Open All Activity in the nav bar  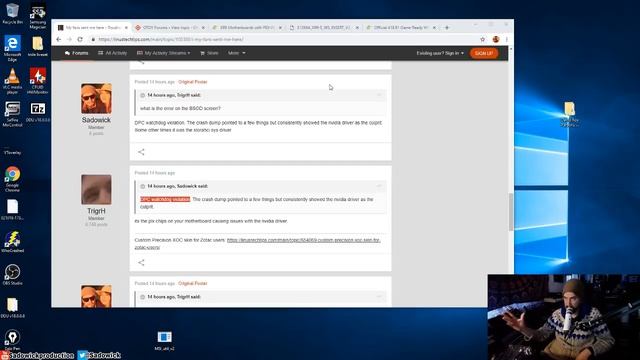point(113,53)
